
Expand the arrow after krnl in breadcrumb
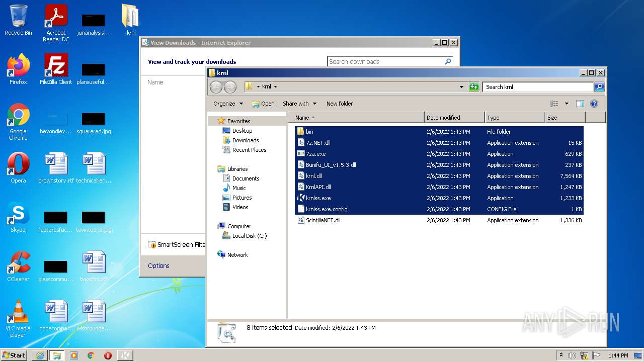(275, 87)
